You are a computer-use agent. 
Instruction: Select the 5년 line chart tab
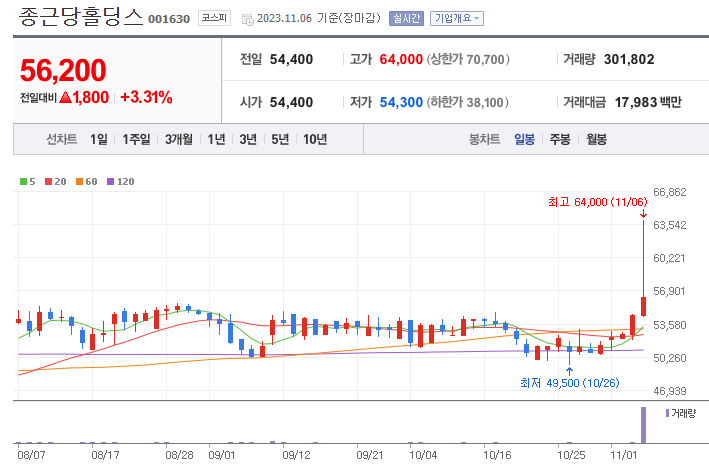pos(280,139)
